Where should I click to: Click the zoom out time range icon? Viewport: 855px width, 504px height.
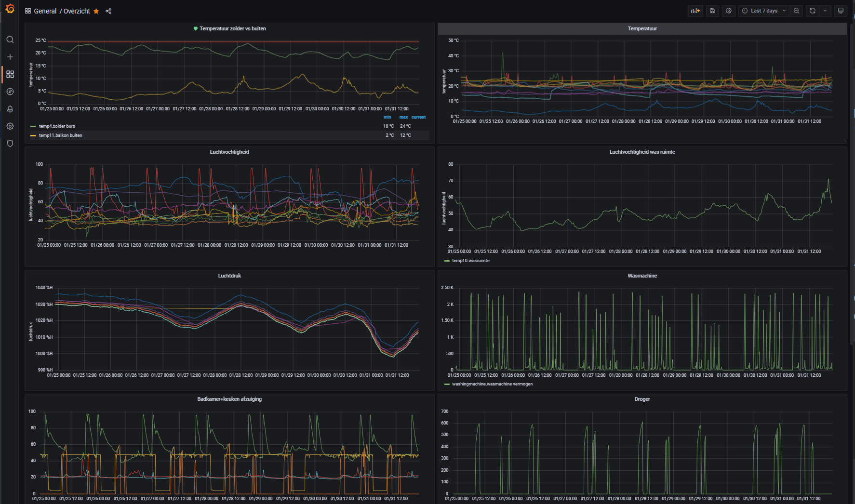pyautogui.click(x=796, y=11)
